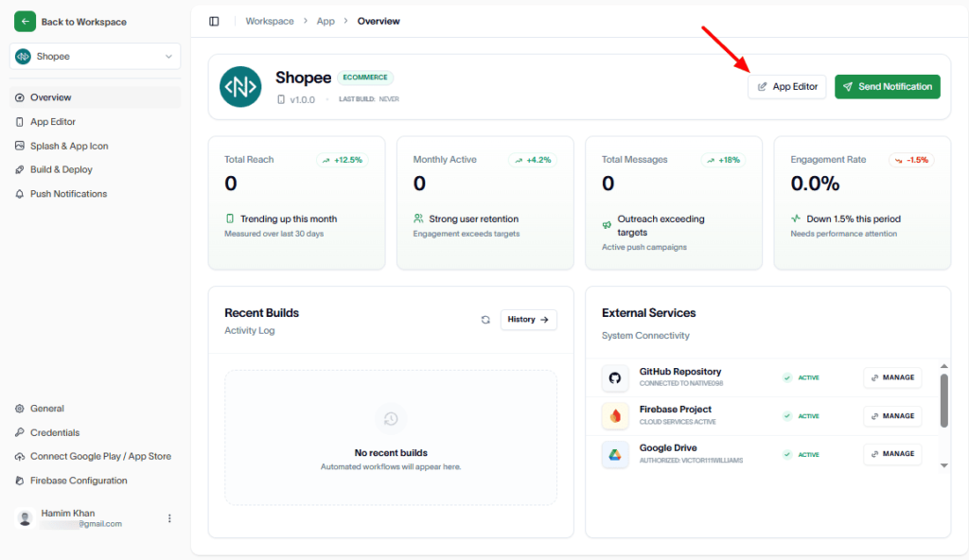Open Push Notifications in sidebar
The image size is (969, 560).
click(96, 194)
